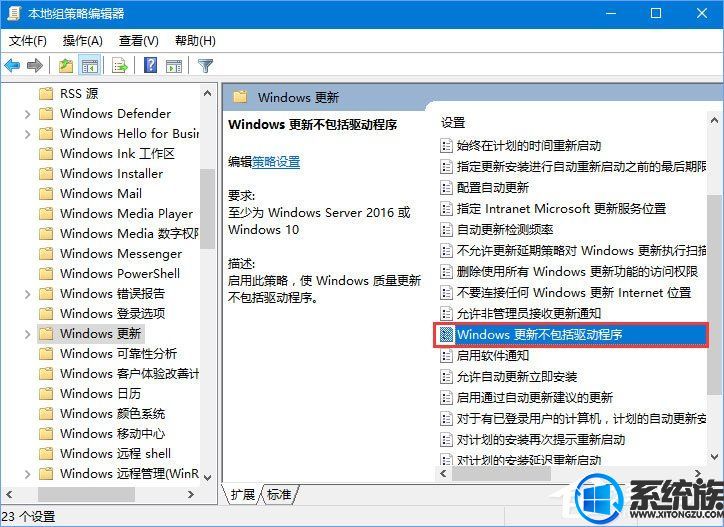Click the Forward arrow toolbar icon

(x=35, y=66)
